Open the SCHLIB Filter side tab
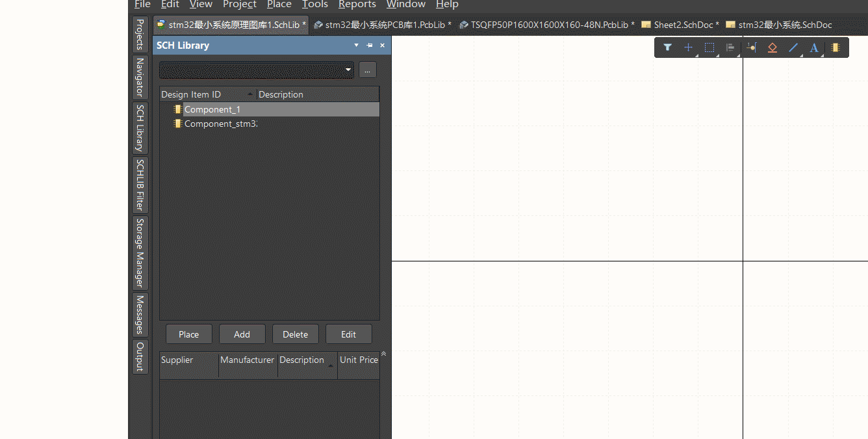Image resolution: width=868 pixels, height=439 pixels. pyautogui.click(x=140, y=185)
